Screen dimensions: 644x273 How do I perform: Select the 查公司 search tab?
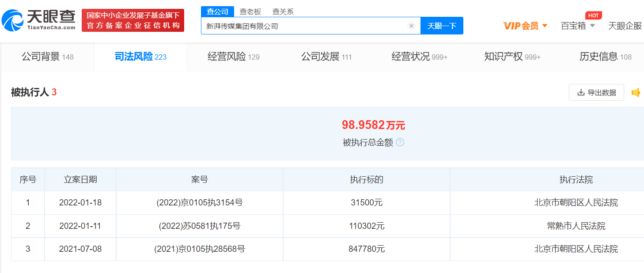point(217,12)
